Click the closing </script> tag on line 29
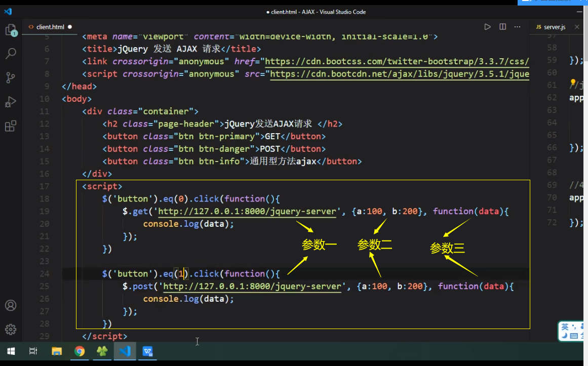Screen dimensions: 588x366 [105, 336]
